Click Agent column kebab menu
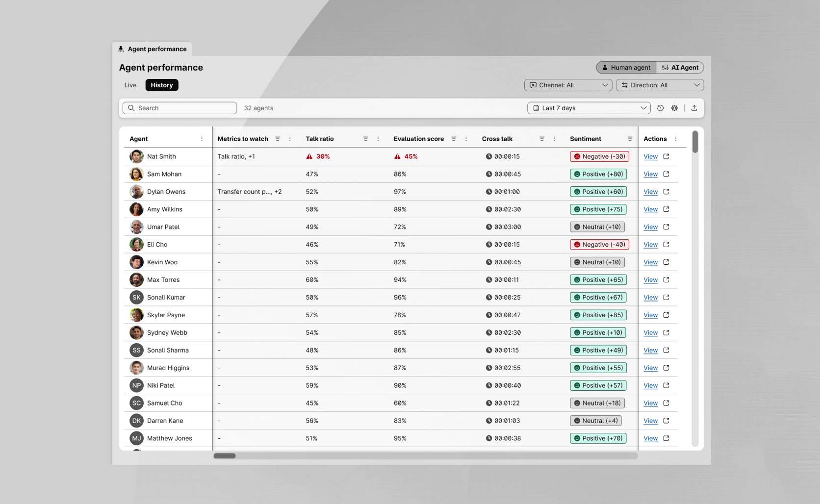This screenshot has height=504, width=820. (x=202, y=139)
